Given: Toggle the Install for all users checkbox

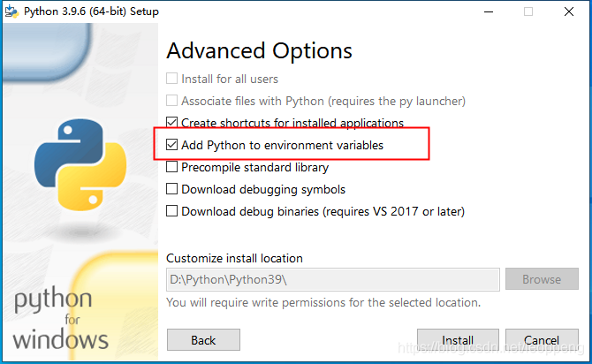Looking at the screenshot, I should 172,79.
